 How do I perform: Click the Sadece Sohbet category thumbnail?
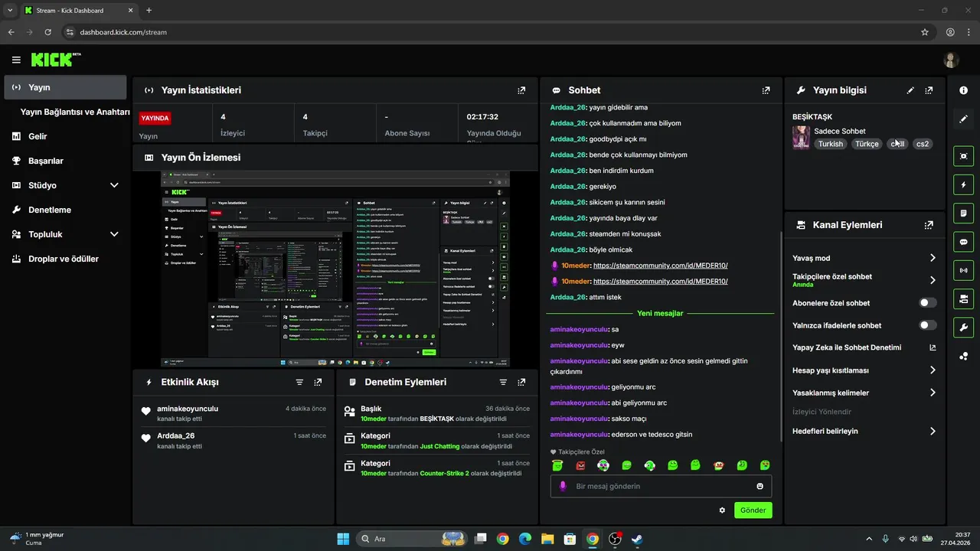point(801,137)
